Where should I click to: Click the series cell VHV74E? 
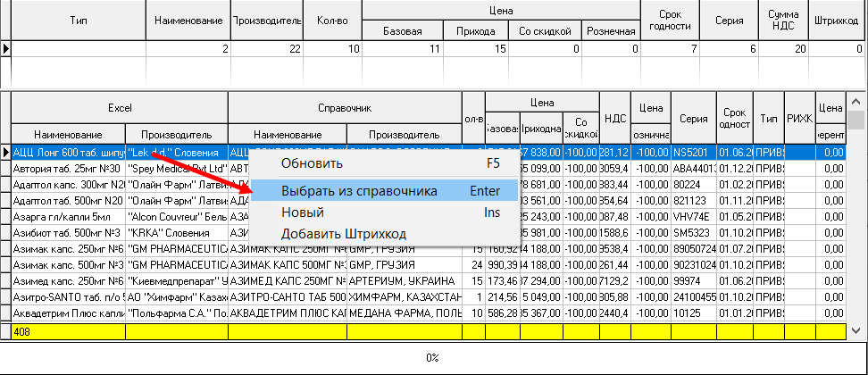point(694,216)
